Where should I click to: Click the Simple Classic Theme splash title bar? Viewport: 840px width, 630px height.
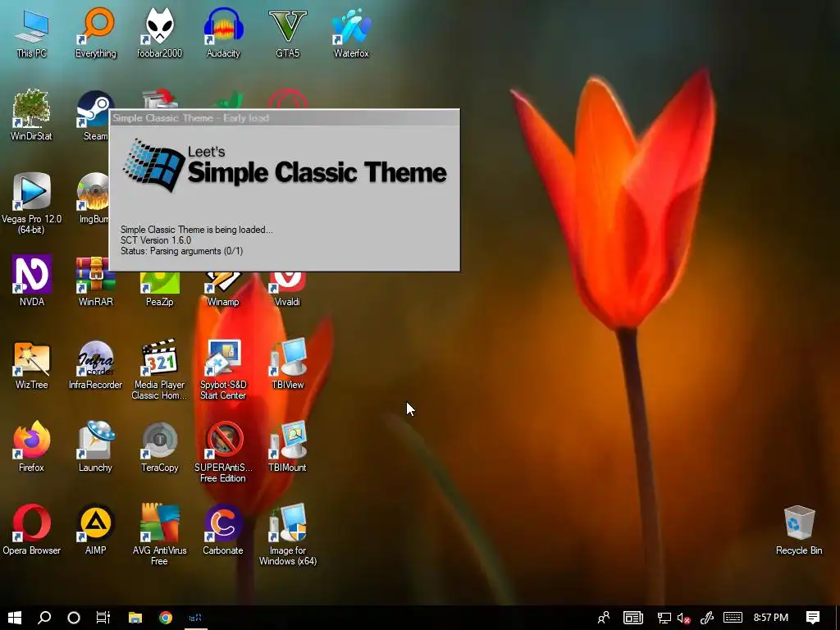tap(285, 118)
